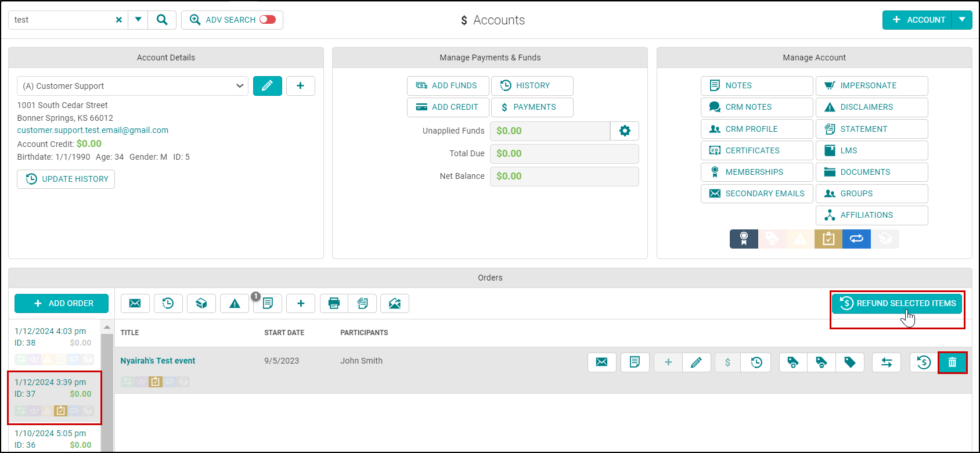The image size is (980, 453).
Task: Click the dollar icon on Nyairah's Test event row
Action: click(x=728, y=362)
